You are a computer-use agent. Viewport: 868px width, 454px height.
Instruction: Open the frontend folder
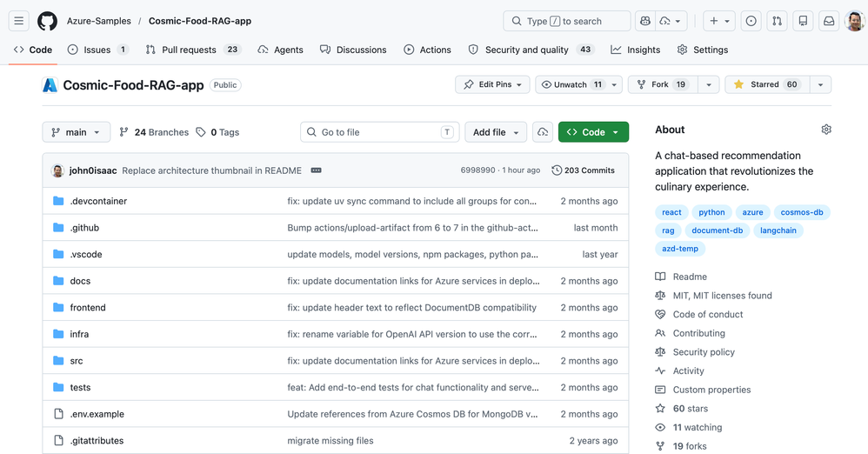pos(88,307)
